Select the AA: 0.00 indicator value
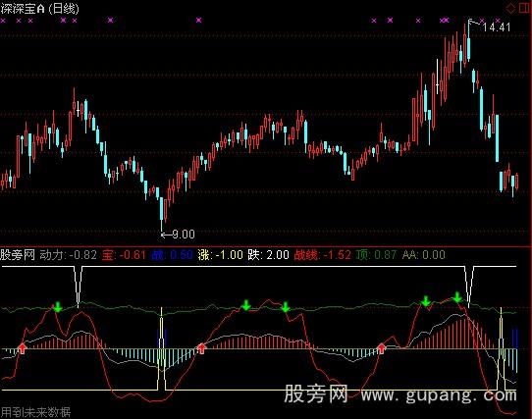The width and height of the screenshot is (532, 419). (423, 255)
